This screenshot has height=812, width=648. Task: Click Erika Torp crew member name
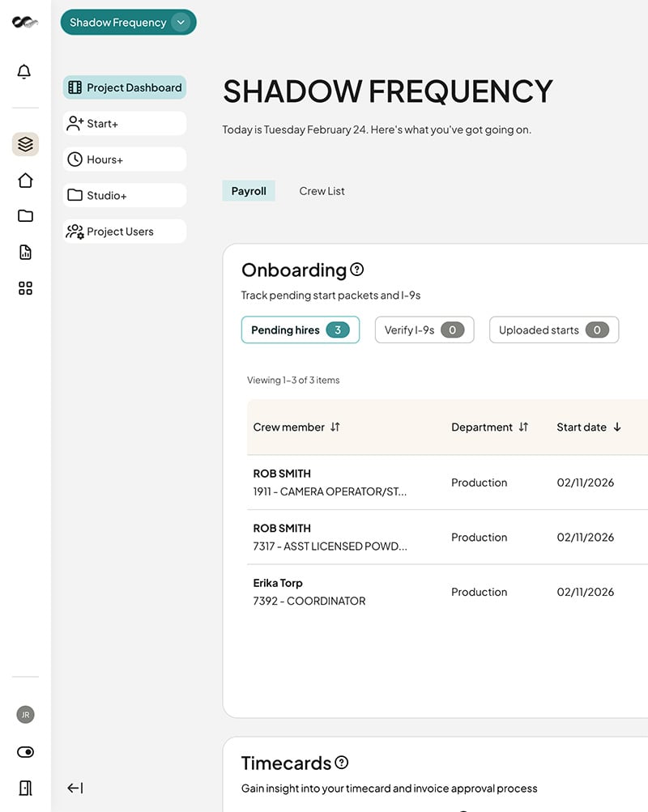tap(278, 583)
